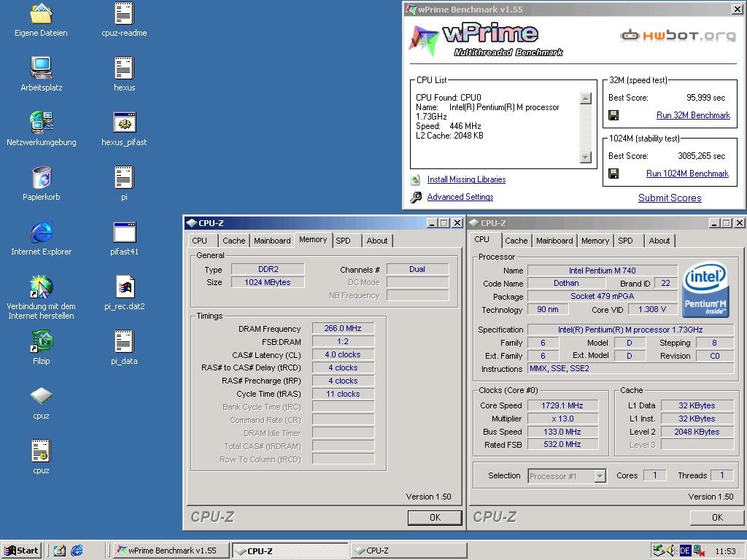Open About tab in left CPU-Z window
The image size is (747, 560).
pyautogui.click(x=377, y=241)
